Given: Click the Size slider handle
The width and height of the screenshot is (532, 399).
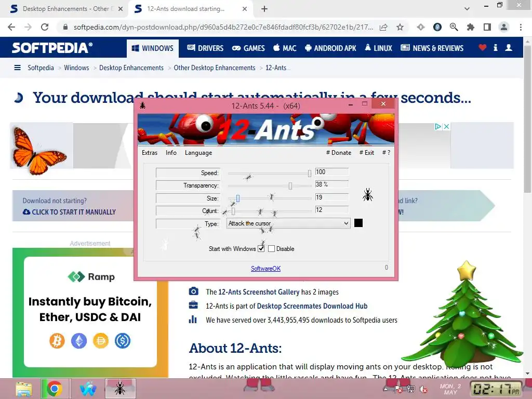Looking at the screenshot, I should click(x=238, y=198).
